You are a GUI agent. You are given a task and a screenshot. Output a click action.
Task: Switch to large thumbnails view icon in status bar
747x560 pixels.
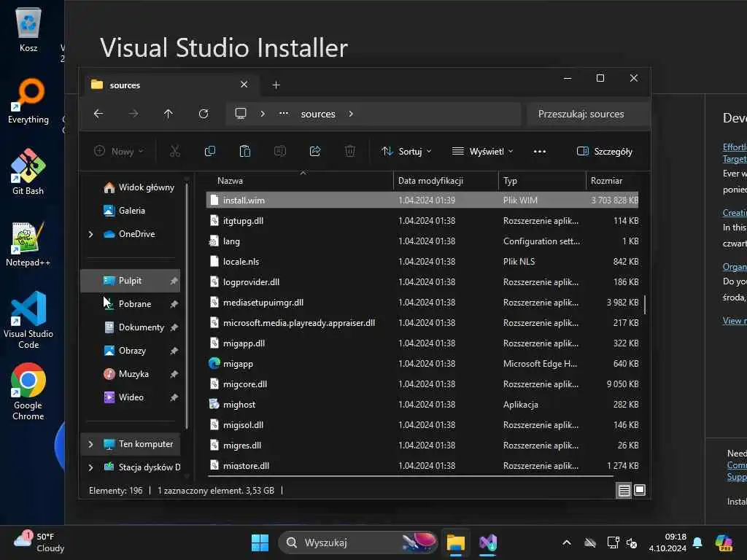click(x=640, y=490)
